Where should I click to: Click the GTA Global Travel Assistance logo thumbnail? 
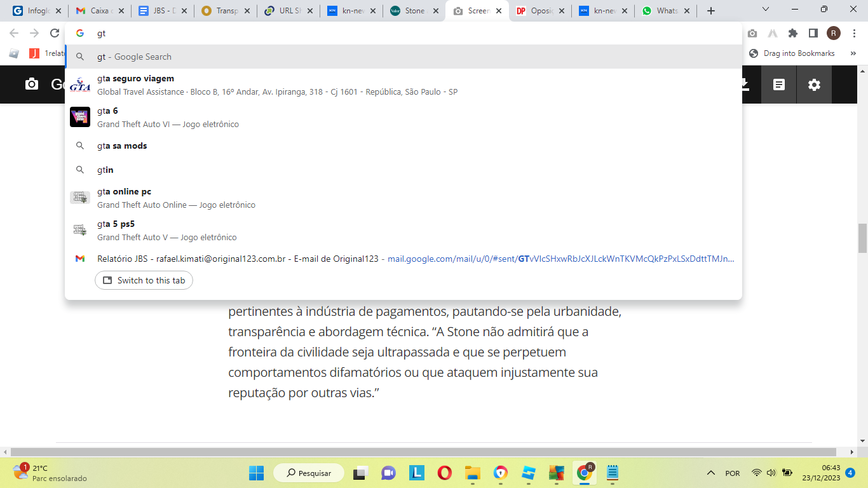[80, 85]
